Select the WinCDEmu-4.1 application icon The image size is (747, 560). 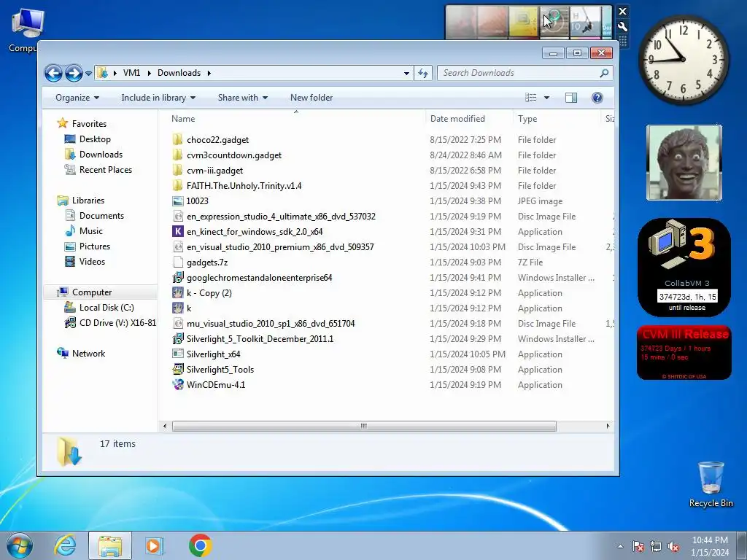pos(178,384)
